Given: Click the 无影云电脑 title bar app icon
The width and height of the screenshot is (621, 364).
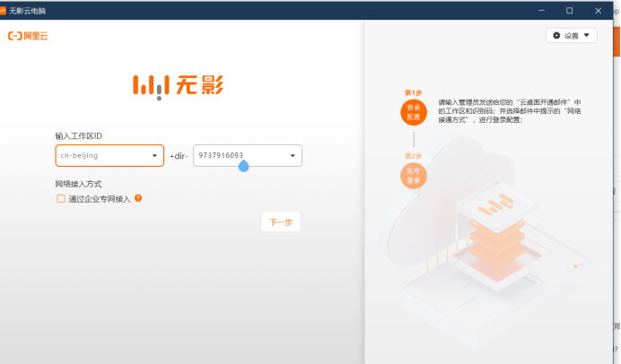Looking at the screenshot, I should [3, 11].
